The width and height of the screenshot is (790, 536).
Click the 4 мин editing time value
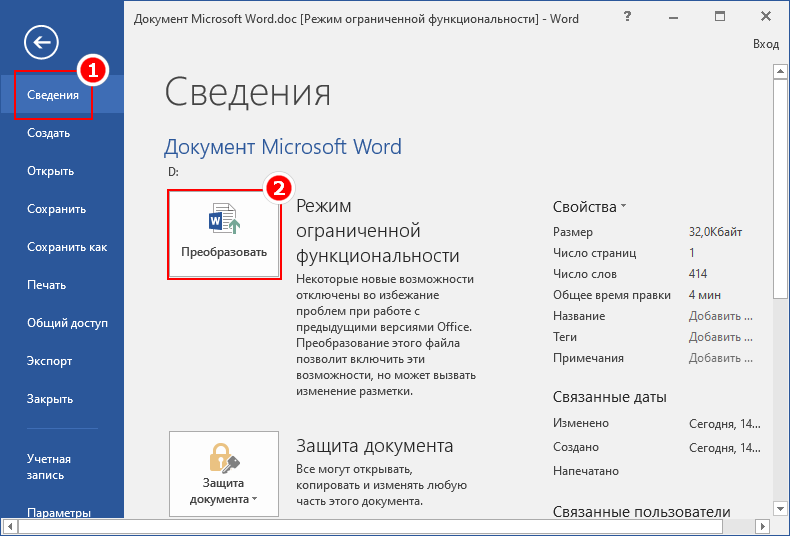(x=705, y=295)
